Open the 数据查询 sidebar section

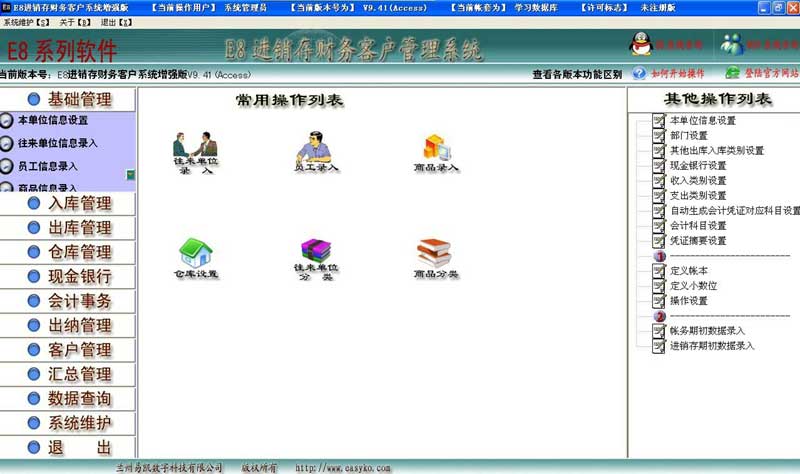[68, 399]
